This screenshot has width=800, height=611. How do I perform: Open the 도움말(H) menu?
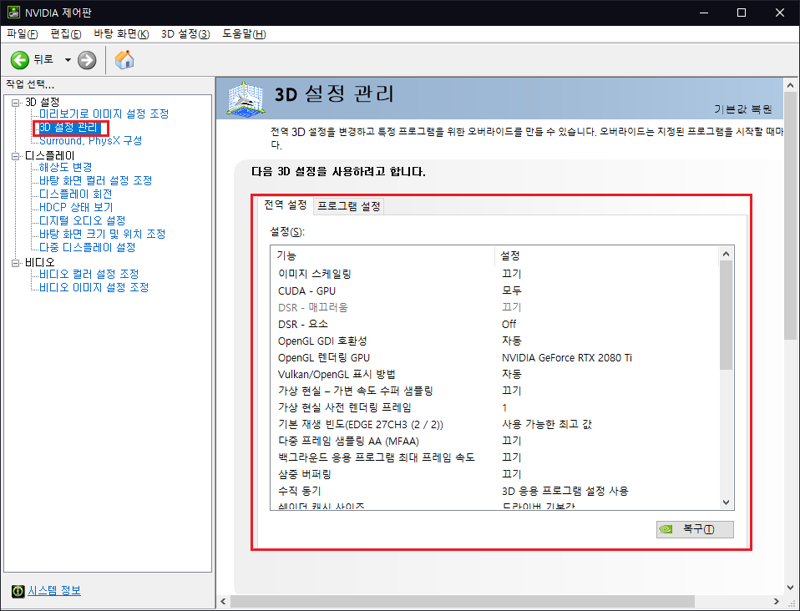coord(244,34)
